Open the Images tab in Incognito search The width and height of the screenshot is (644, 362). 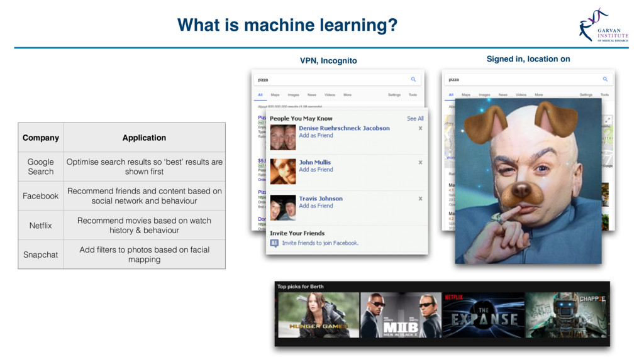293,95
